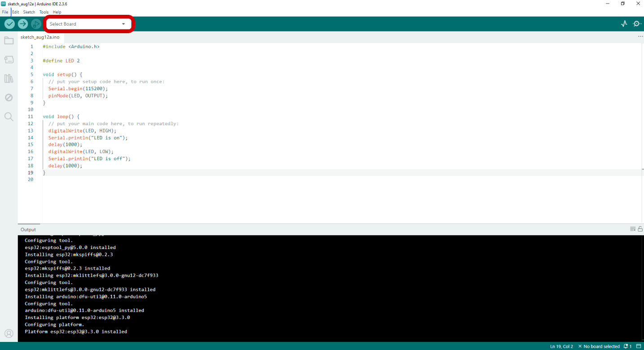Open the Debug panel sidebar icon
This screenshot has width=644, height=350.
pos(9,97)
